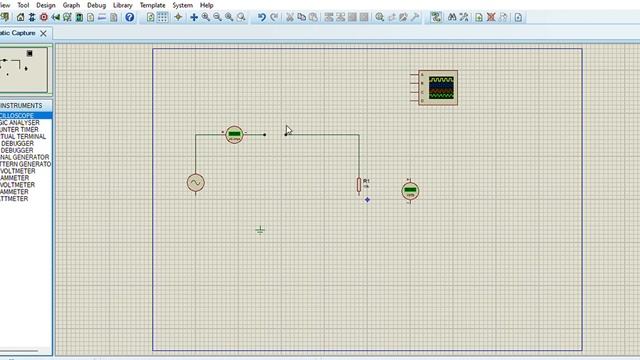Select resistor R1 on the schematic
The width and height of the screenshot is (640, 360).
coord(359,184)
